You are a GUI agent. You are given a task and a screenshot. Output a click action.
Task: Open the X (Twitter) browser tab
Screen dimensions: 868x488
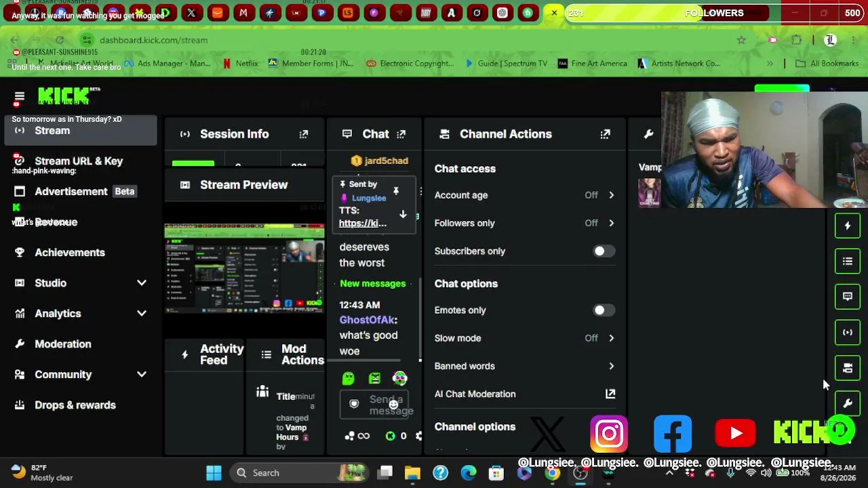coord(191,13)
